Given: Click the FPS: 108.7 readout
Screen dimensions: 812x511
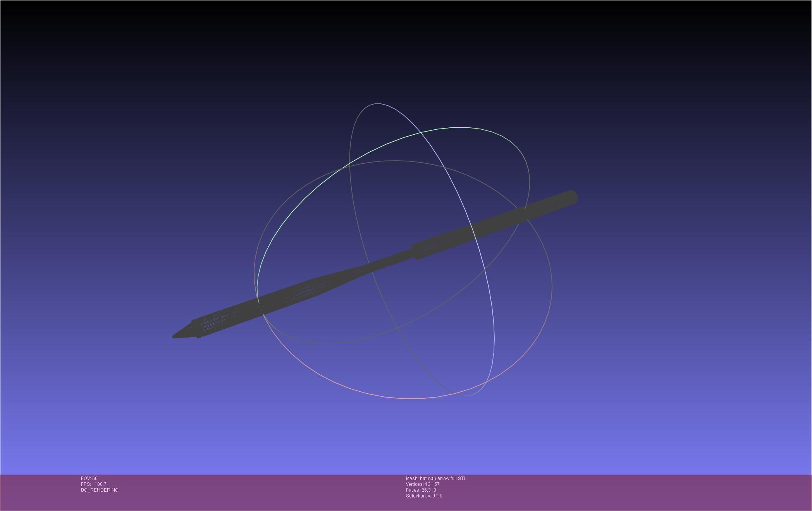Looking at the screenshot, I should pos(93,484).
